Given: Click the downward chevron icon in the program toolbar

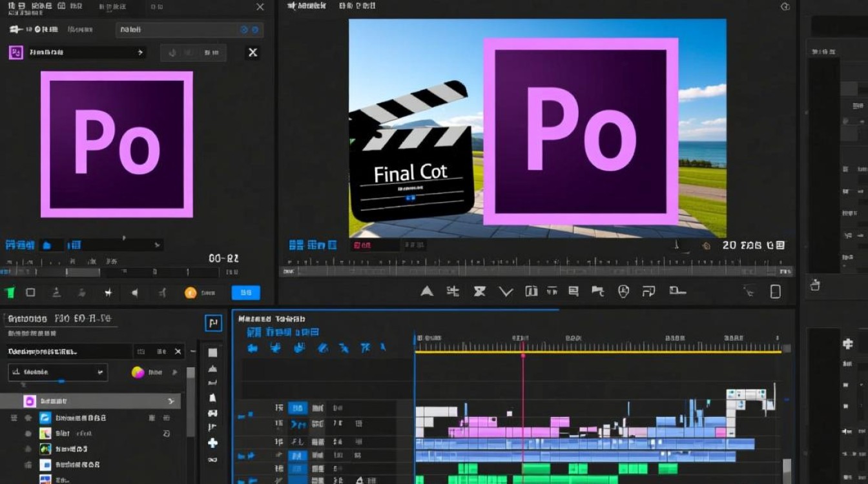Looking at the screenshot, I should [506, 292].
